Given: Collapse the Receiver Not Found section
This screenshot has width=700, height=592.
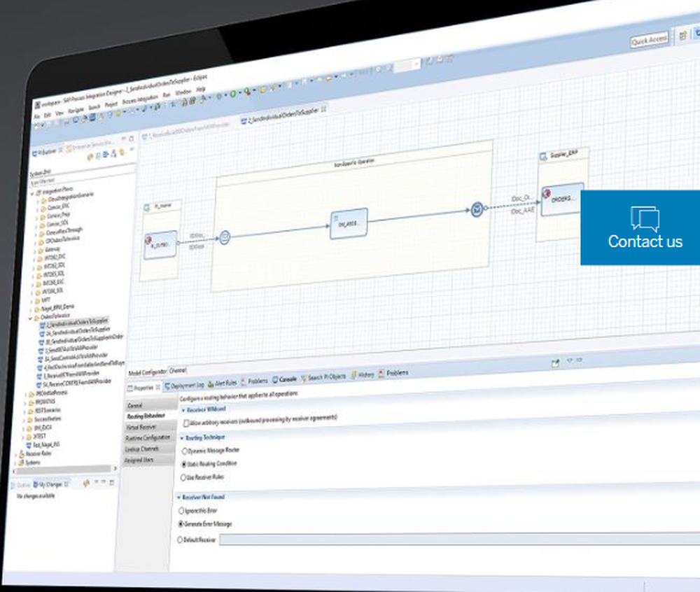Looking at the screenshot, I should tap(178, 497).
